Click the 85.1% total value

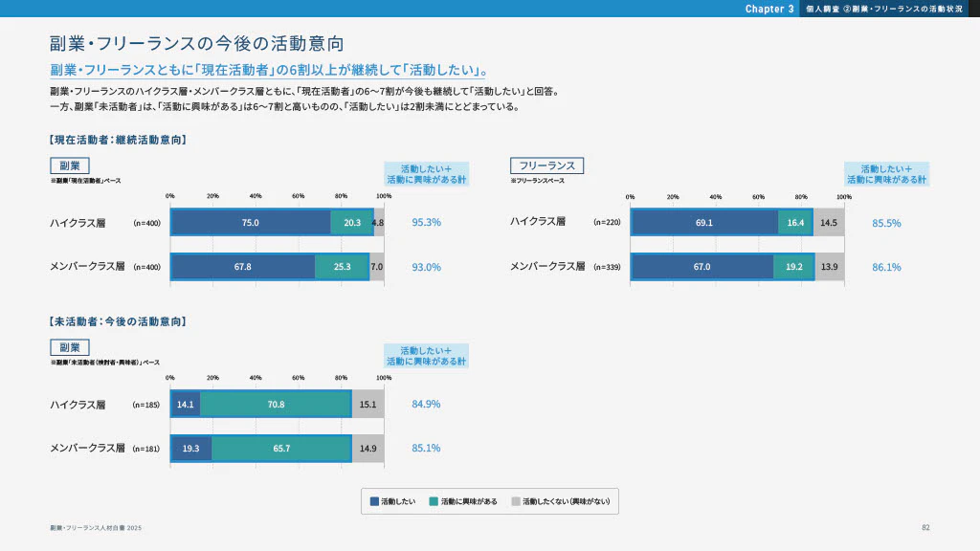tap(426, 449)
